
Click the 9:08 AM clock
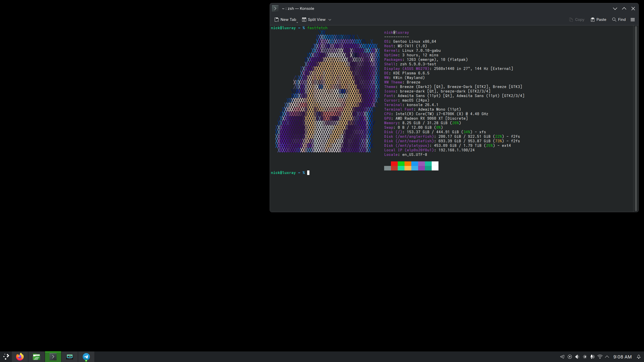(x=622, y=357)
